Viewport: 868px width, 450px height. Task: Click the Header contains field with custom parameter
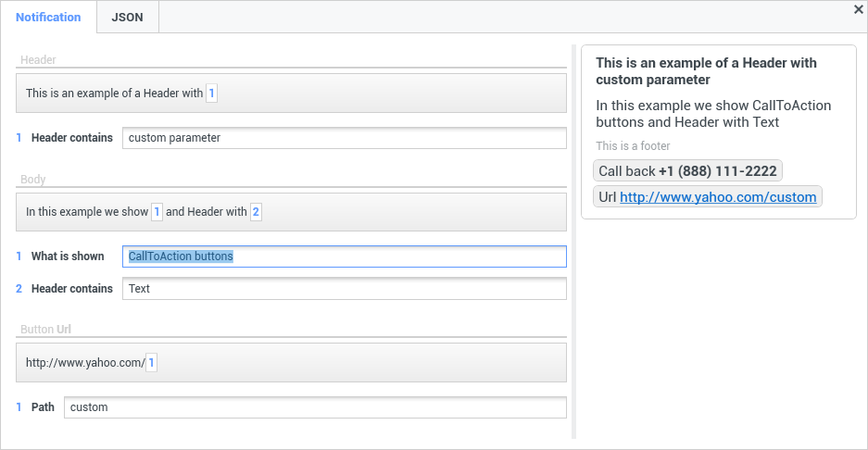345,138
